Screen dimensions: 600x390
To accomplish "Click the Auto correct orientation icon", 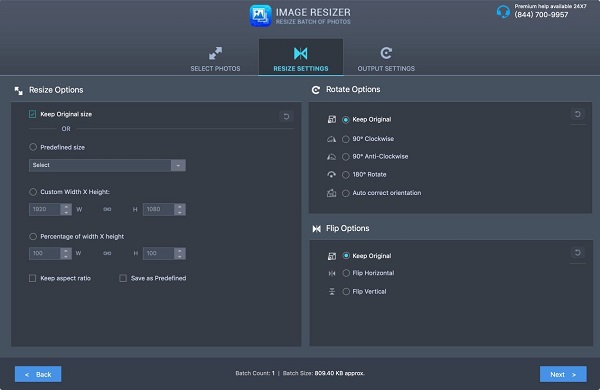I will (331, 193).
